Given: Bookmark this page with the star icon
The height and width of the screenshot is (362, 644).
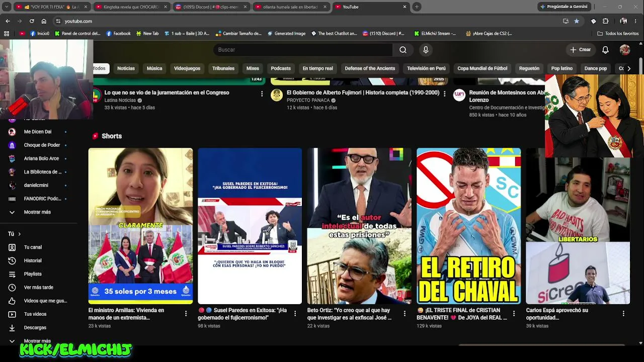Looking at the screenshot, I should [x=577, y=21].
